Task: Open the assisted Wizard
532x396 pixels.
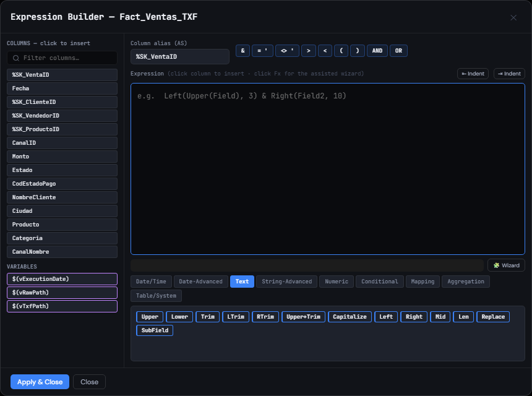Action: pos(506,265)
